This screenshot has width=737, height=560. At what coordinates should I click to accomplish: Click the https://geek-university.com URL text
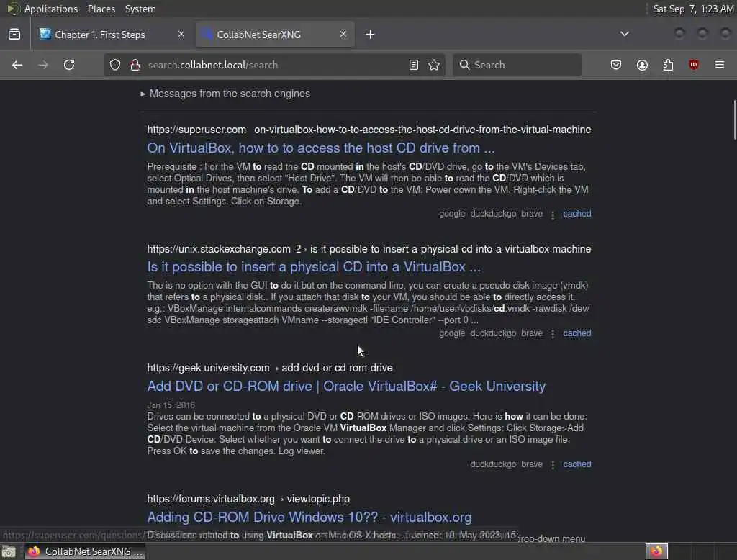(208, 368)
